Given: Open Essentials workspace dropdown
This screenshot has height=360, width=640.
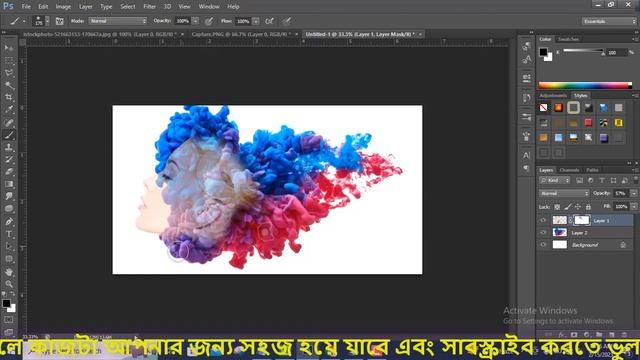Looking at the screenshot, I should (609, 21).
